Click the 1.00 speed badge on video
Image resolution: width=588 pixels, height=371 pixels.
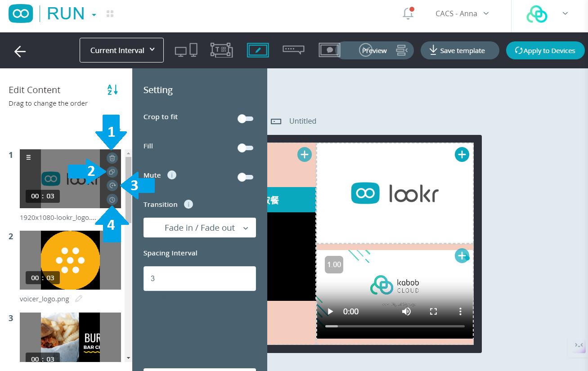pyautogui.click(x=334, y=264)
